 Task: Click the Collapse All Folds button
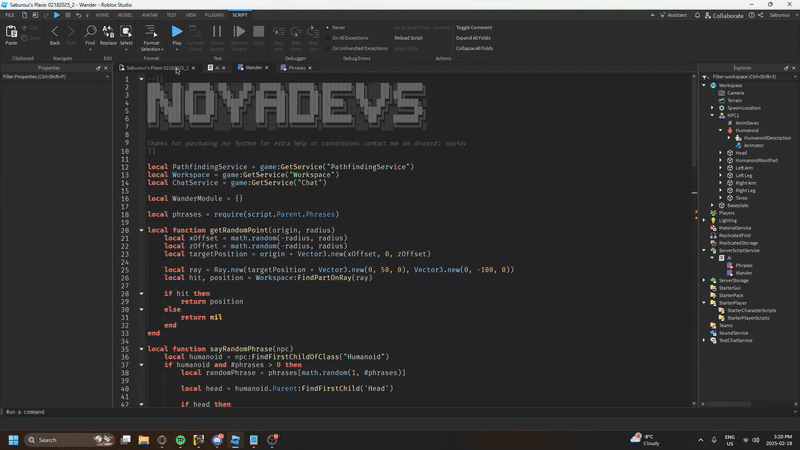474,48
